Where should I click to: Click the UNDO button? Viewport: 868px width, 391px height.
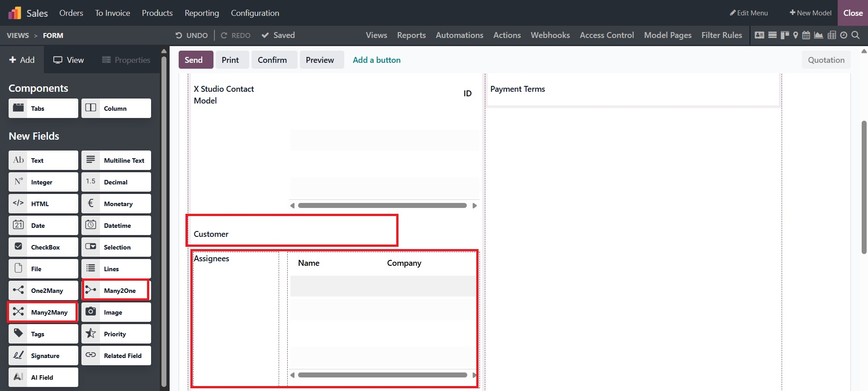coord(192,35)
